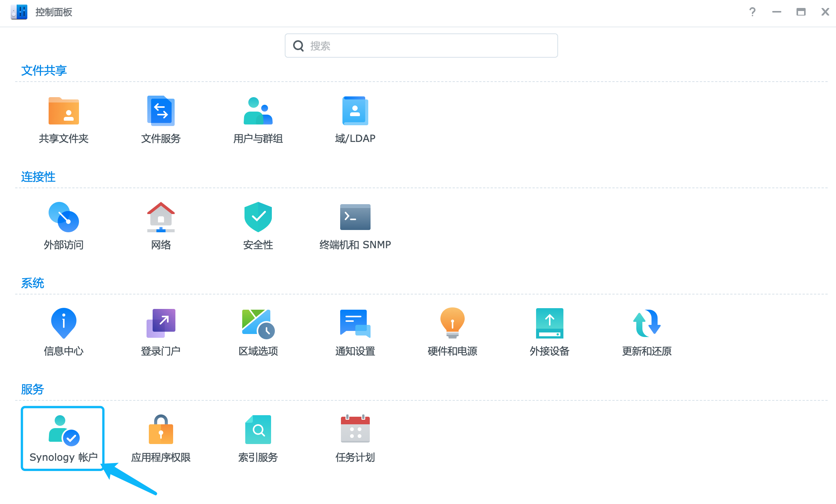
Task: Open the 共享文件夹 shared folder icon
Action: [x=64, y=111]
